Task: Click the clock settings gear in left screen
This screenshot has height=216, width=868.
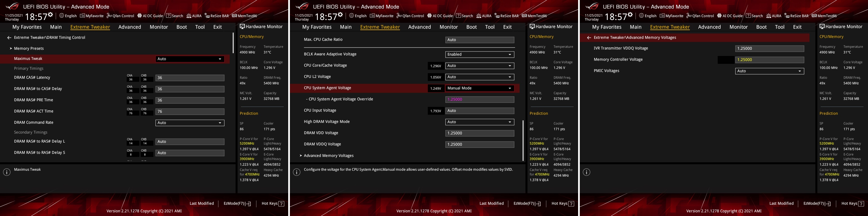Action: (x=51, y=15)
